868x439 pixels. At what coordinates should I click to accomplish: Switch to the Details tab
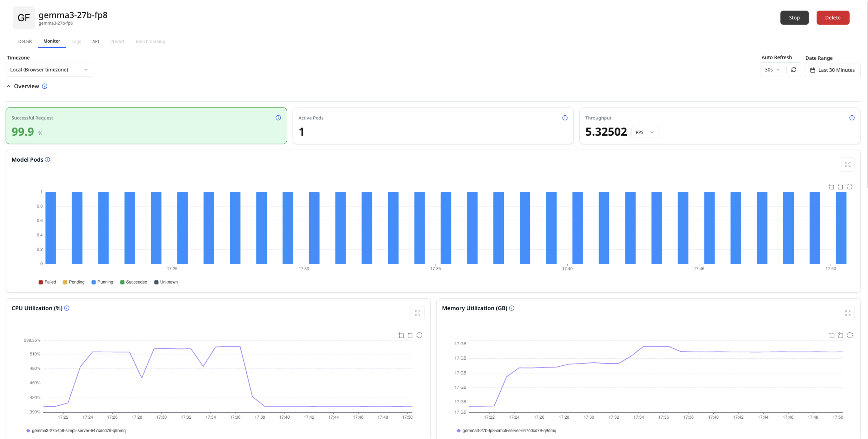pyautogui.click(x=25, y=42)
